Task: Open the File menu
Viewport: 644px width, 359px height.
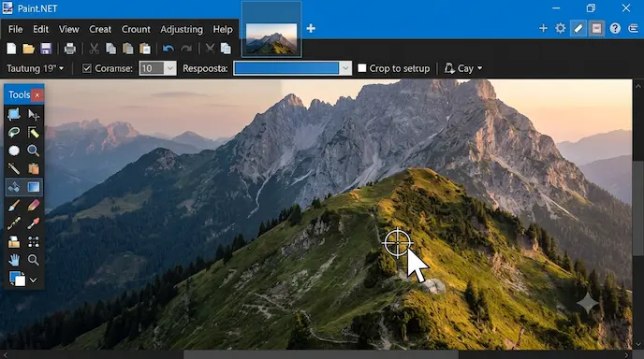Action: (16, 29)
